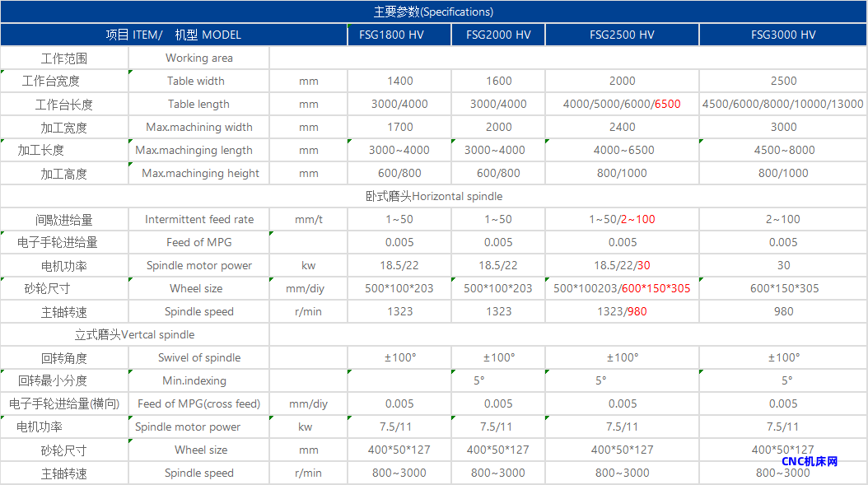Click the Horizontal spindle section heading
This screenshot has width=868, height=485.
[434, 196]
